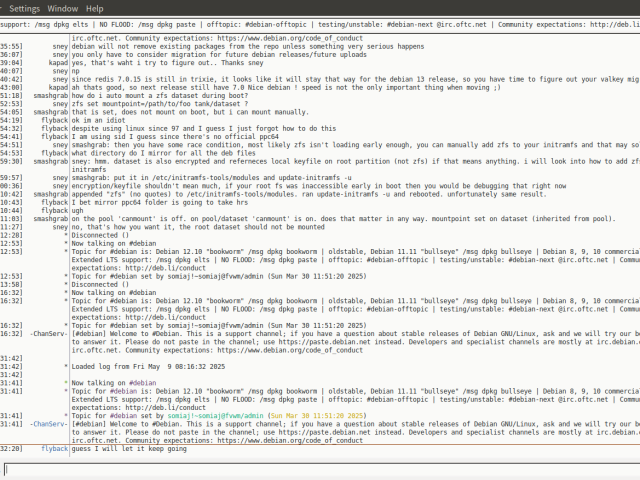The image size is (640, 480).
Task: Click 'how do i auto mount a zfs dataset' message
Action: click(x=160, y=96)
